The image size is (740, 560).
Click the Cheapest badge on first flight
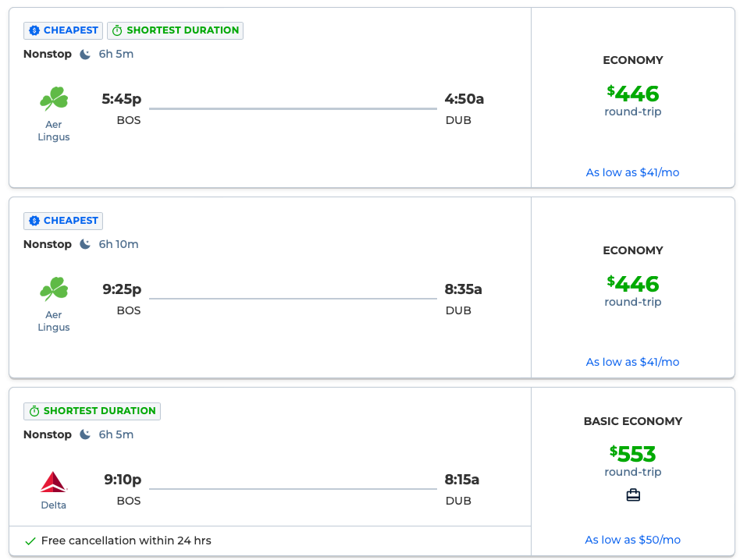(x=63, y=30)
